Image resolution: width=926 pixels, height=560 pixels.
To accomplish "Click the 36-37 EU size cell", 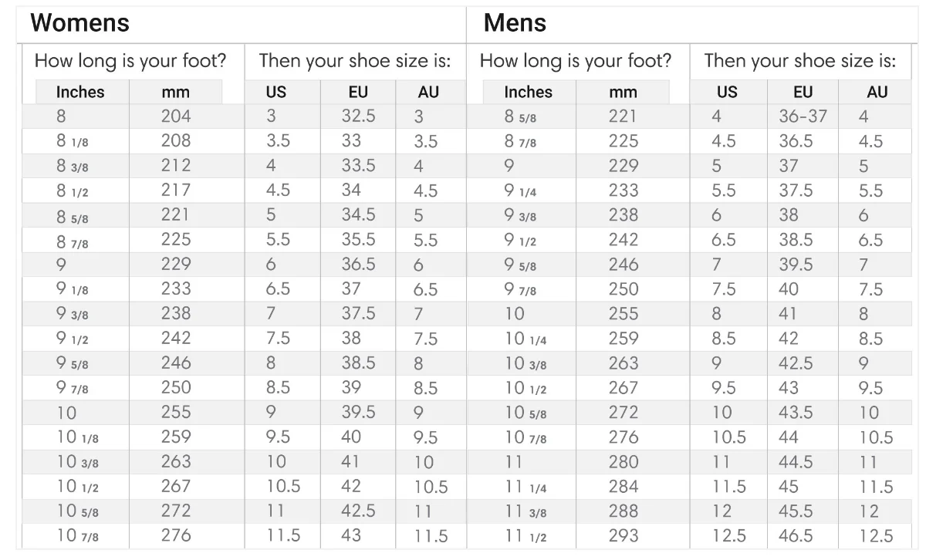I will (x=803, y=116).
